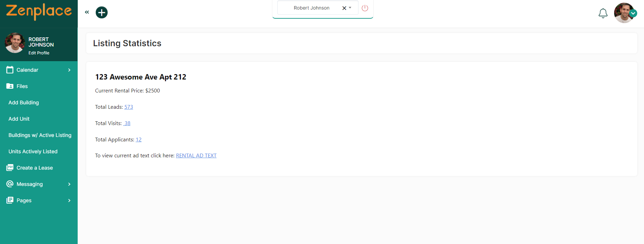Clear the Robert Johnson selection with X
Image resolution: width=644 pixels, height=244 pixels.
pos(344,8)
